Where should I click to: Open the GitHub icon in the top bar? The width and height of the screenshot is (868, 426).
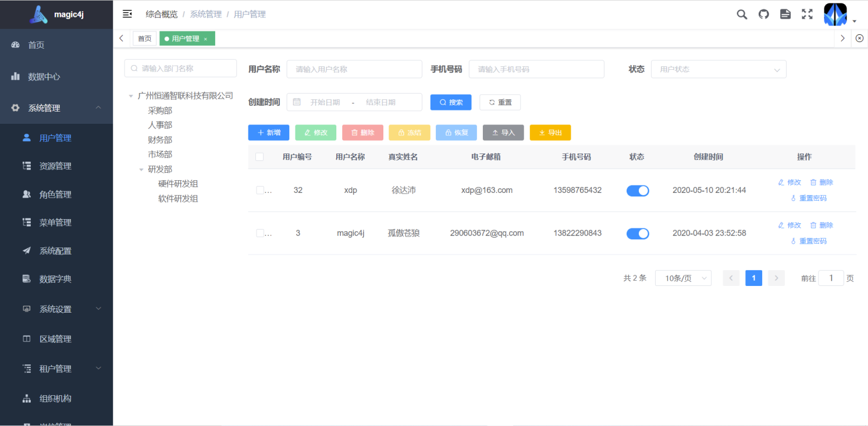[x=763, y=14]
